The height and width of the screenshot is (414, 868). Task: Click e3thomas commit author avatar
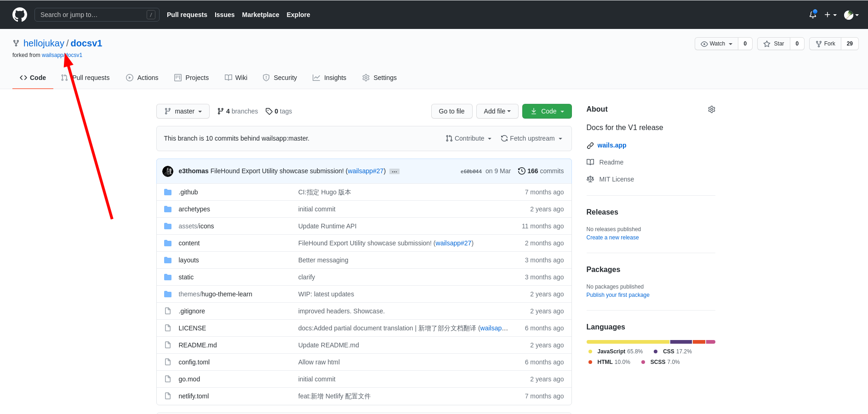(168, 171)
